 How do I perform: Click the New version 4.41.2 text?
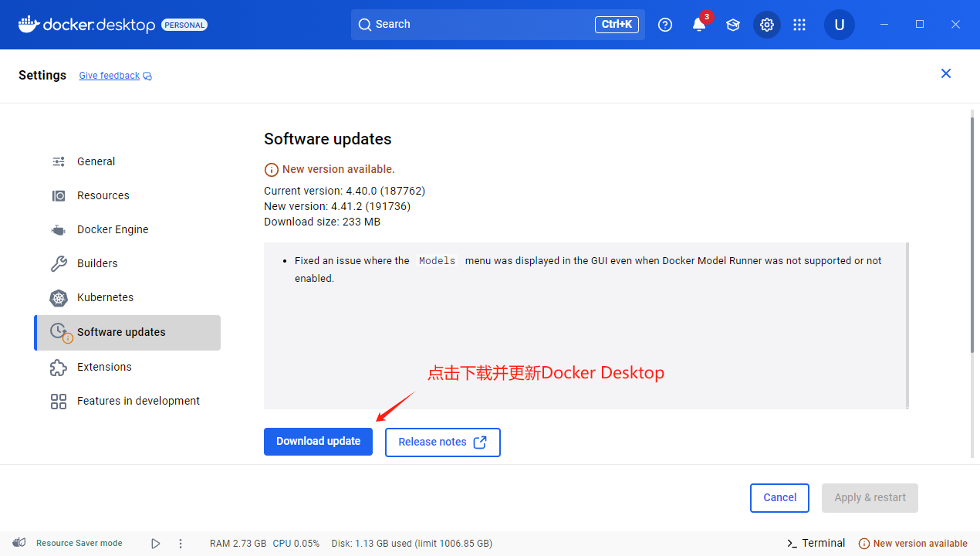[x=337, y=206]
